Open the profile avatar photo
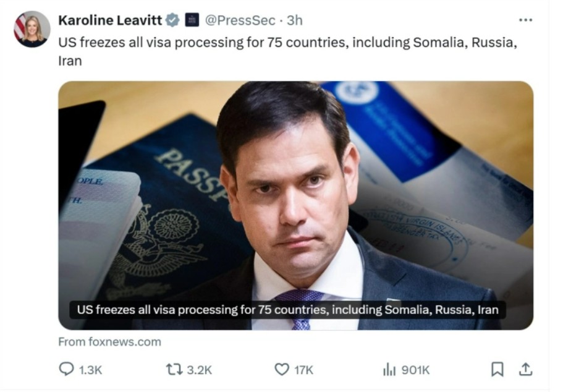 32,28
